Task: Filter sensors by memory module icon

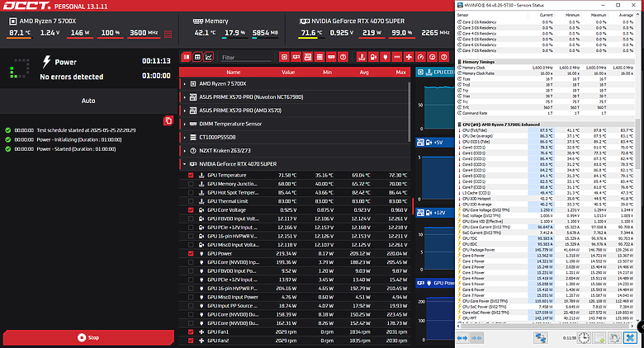Action: tap(331, 57)
